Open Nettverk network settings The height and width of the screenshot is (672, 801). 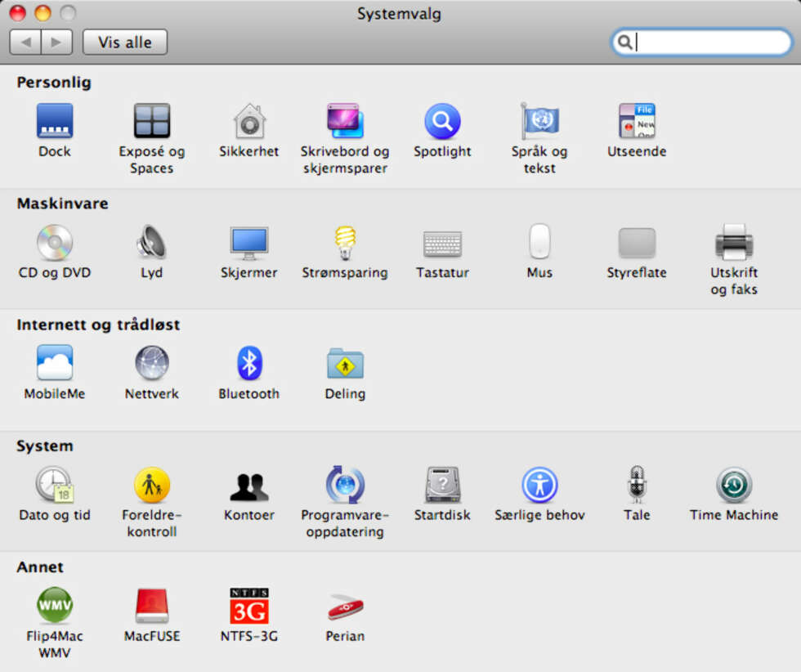click(x=152, y=363)
